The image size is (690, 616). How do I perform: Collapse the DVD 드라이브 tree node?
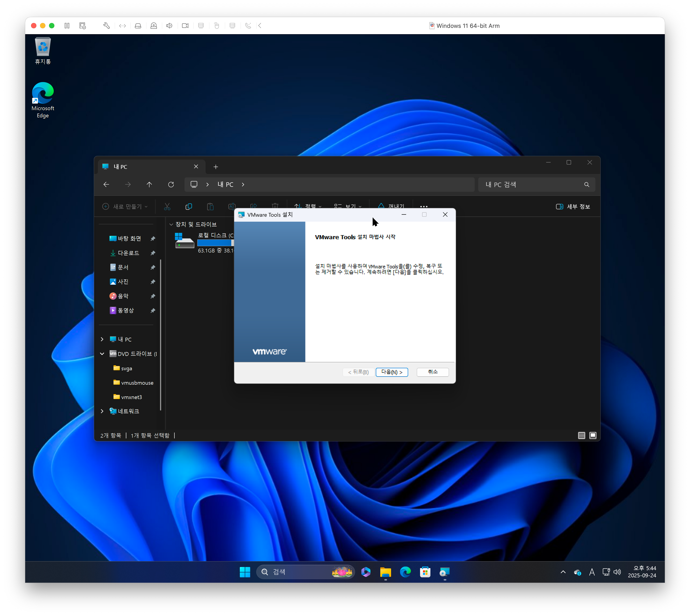pyautogui.click(x=102, y=354)
